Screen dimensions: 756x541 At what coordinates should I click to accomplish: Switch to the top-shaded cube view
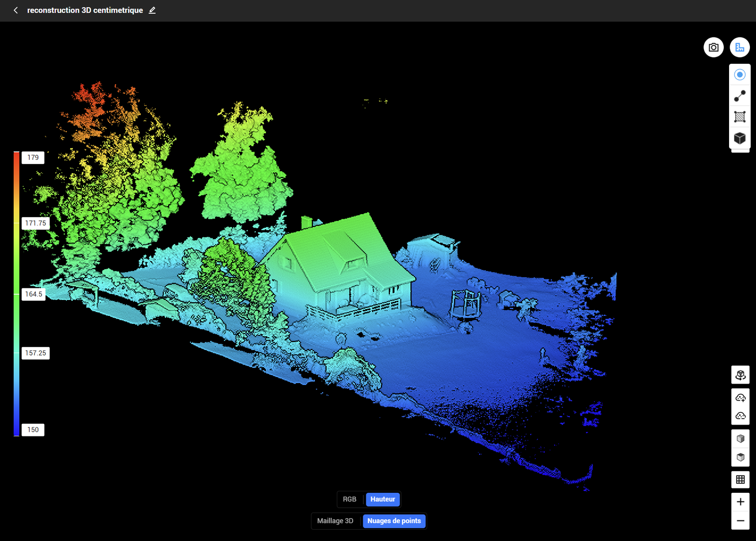740,457
